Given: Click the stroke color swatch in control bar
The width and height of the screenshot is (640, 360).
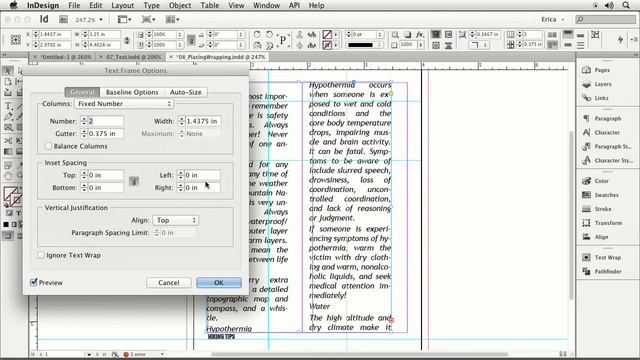Looking at the screenshot, I should coord(327,44).
